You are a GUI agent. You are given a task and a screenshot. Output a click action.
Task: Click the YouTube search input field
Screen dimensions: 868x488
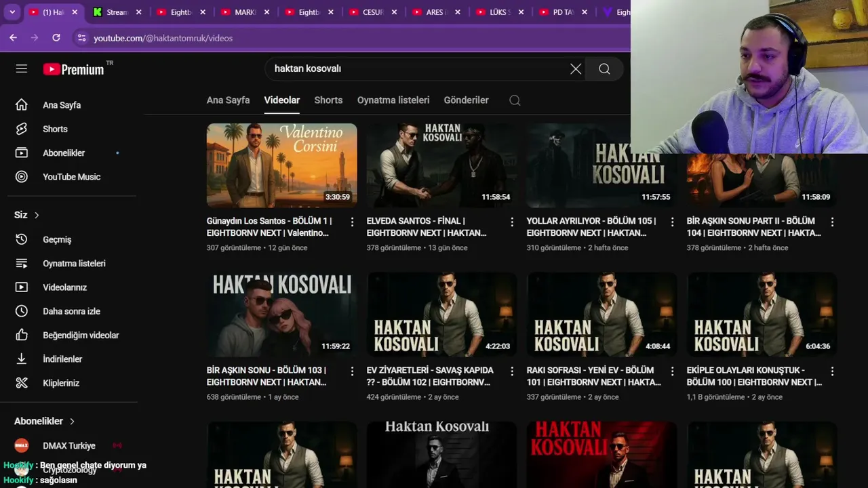[417, 68]
